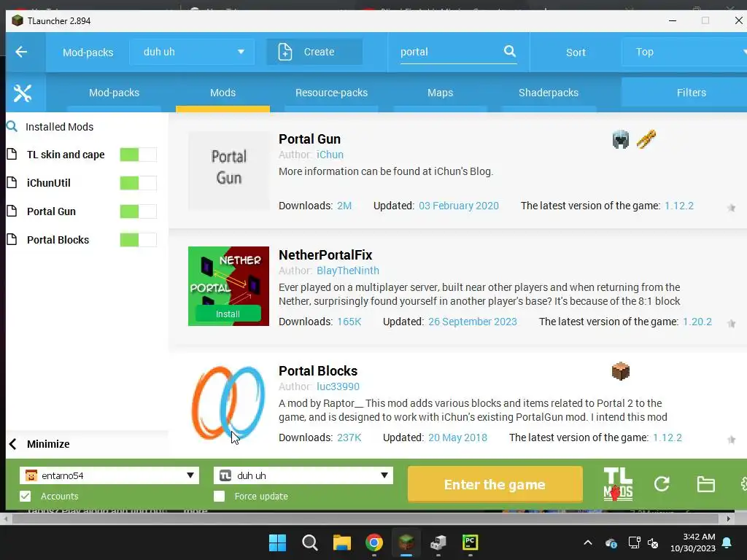
Task: Open File Explorer from taskbar
Action: coord(341,542)
